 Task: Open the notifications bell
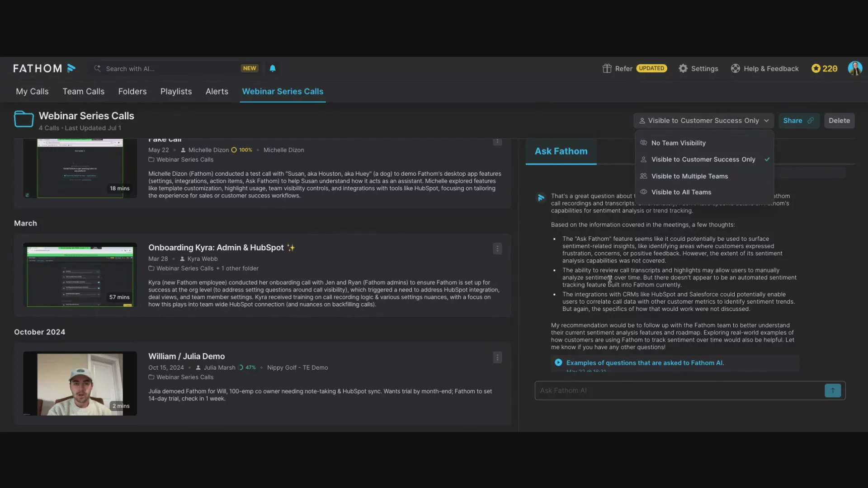pyautogui.click(x=273, y=68)
